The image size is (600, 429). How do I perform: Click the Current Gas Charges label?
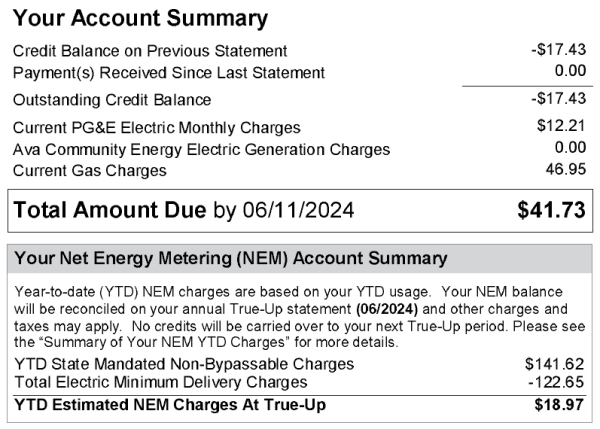coord(90,170)
